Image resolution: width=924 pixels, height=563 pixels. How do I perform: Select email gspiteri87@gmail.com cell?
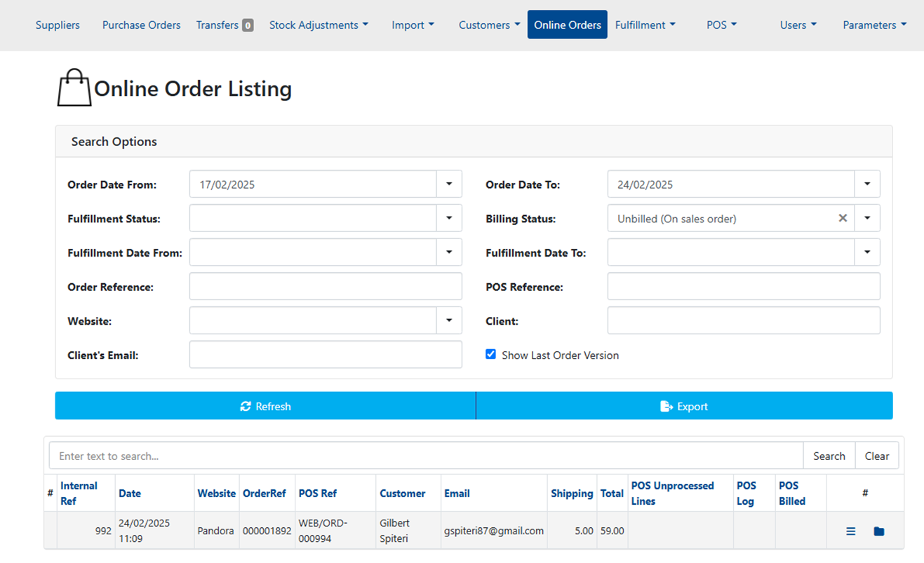[x=494, y=531]
